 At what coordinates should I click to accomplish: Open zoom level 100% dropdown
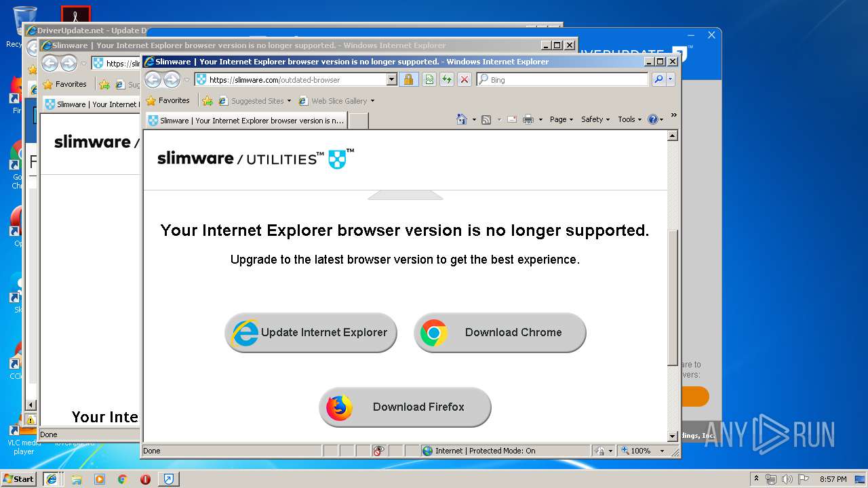click(663, 451)
